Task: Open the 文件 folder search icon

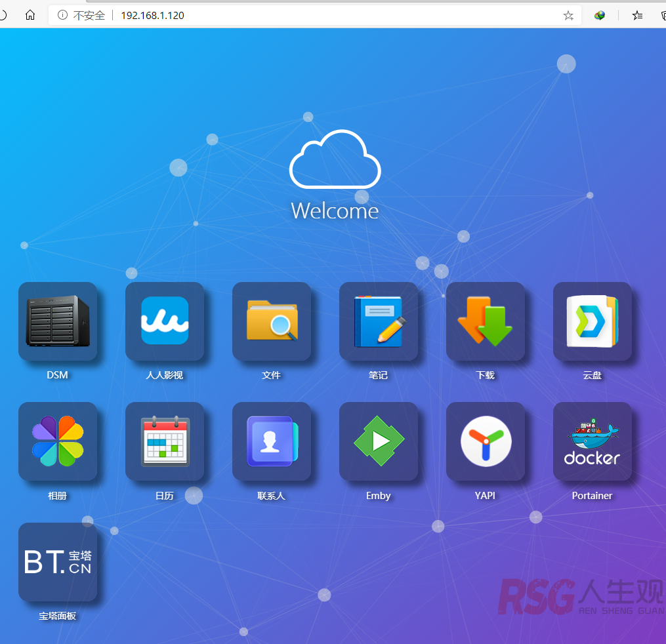Action: 272,321
